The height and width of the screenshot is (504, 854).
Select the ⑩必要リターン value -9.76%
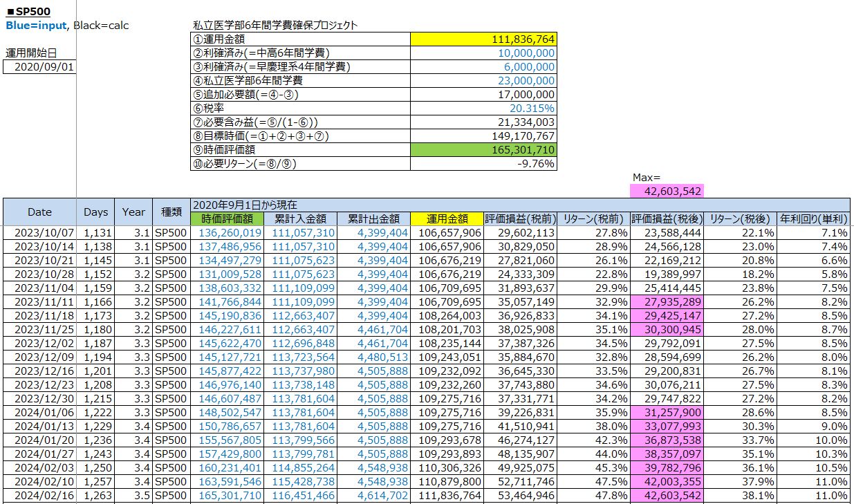[483, 164]
